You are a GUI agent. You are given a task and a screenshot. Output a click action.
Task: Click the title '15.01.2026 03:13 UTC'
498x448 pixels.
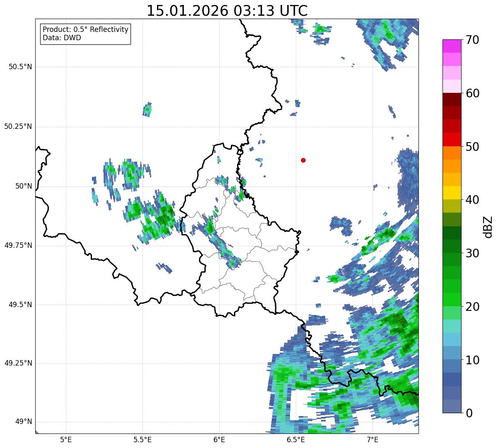(x=227, y=10)
